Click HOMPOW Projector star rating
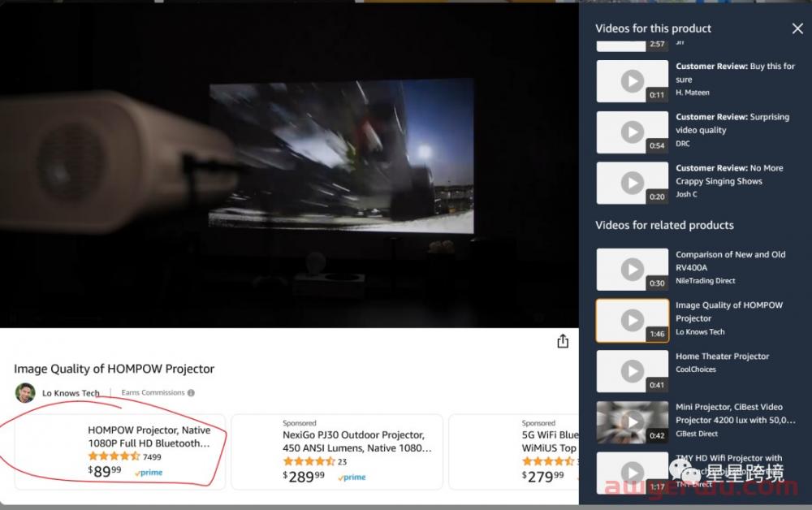812x510 pixels. [114, 456]
